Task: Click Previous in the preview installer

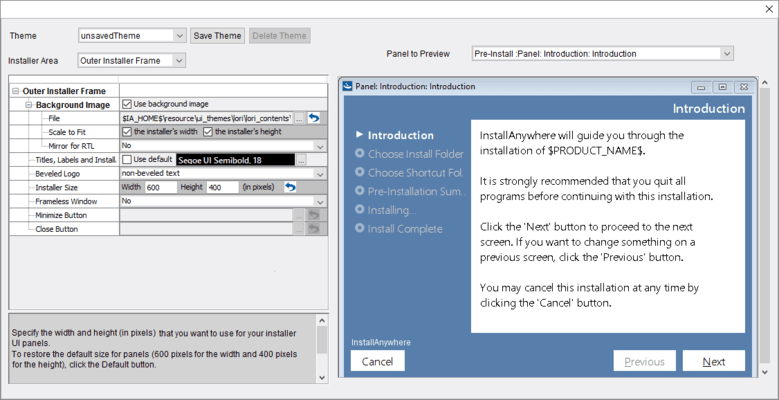Action: [x=644, y=361]
